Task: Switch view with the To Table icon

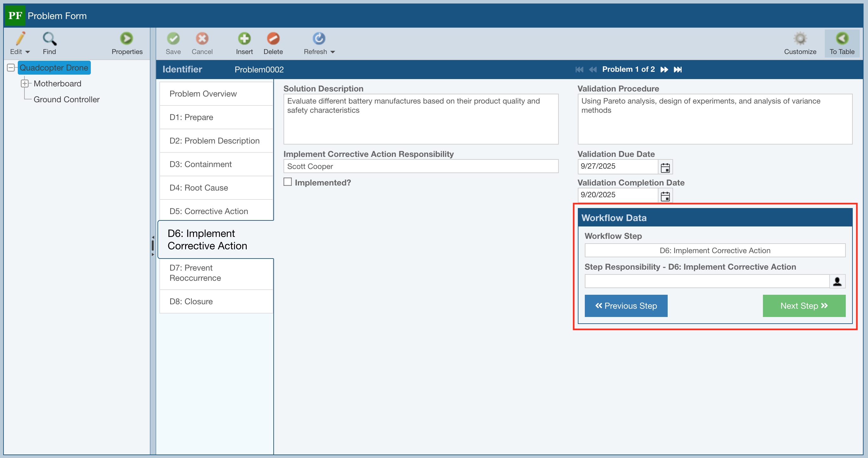Action: click(842, 38)
